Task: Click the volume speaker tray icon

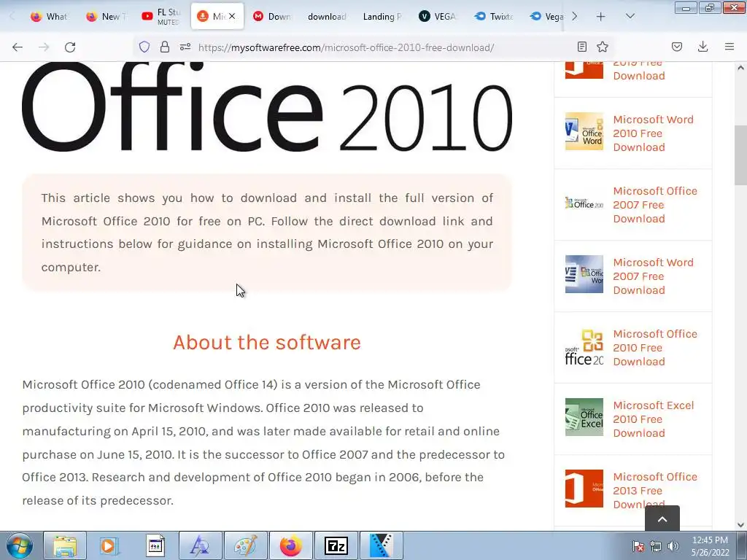Action: click(673, 546)
